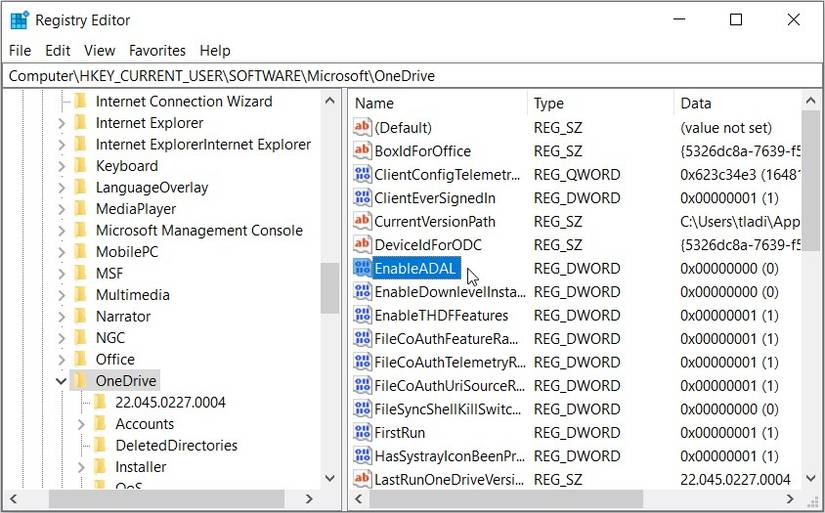This screenshot has width=825, height=513.
Task: Click the binary icon beside FileCoAuthTelemetryR...
Action: tap(362, 362)
